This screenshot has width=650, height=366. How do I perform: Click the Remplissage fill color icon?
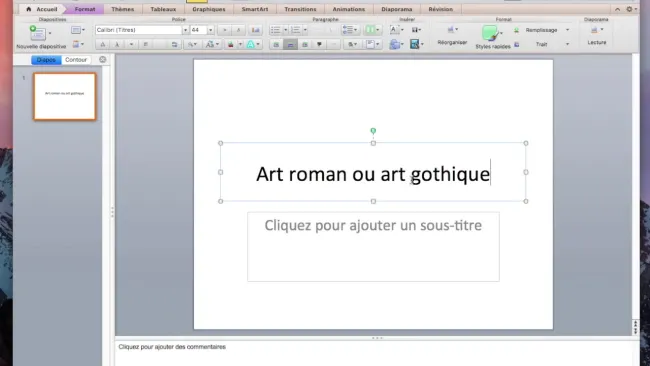tap(517, 30)
